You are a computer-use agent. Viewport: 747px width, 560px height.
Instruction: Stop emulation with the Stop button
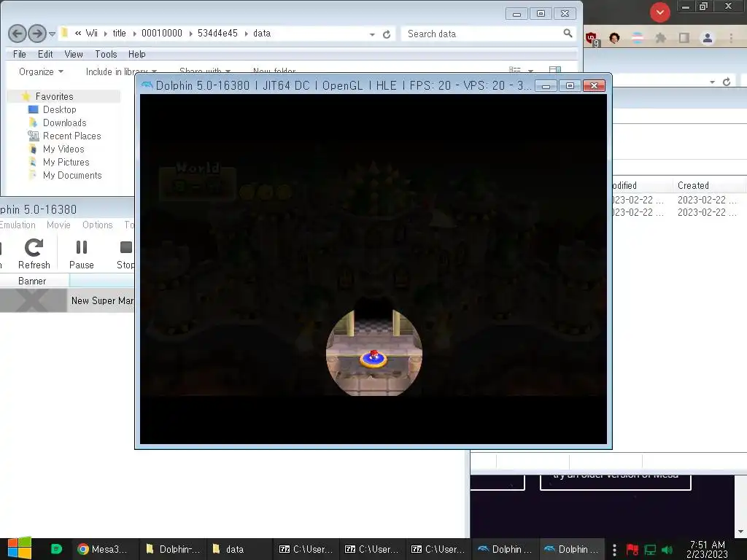coord(125,254)
